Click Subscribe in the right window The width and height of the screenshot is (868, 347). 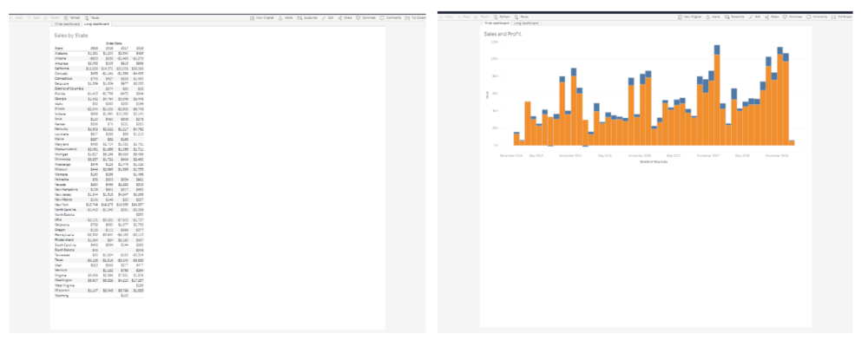pos(734,17)
